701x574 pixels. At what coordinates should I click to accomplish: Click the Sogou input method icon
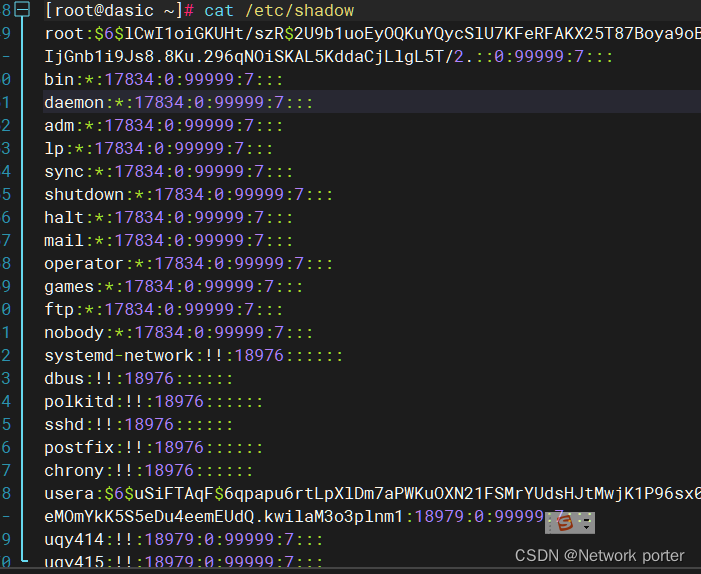565,522
